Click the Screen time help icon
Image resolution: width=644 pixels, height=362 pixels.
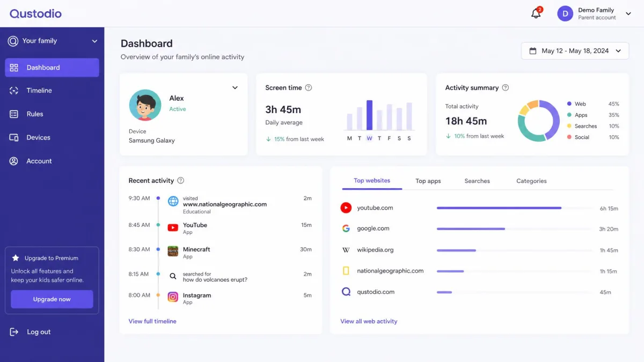tap(309, 87)
